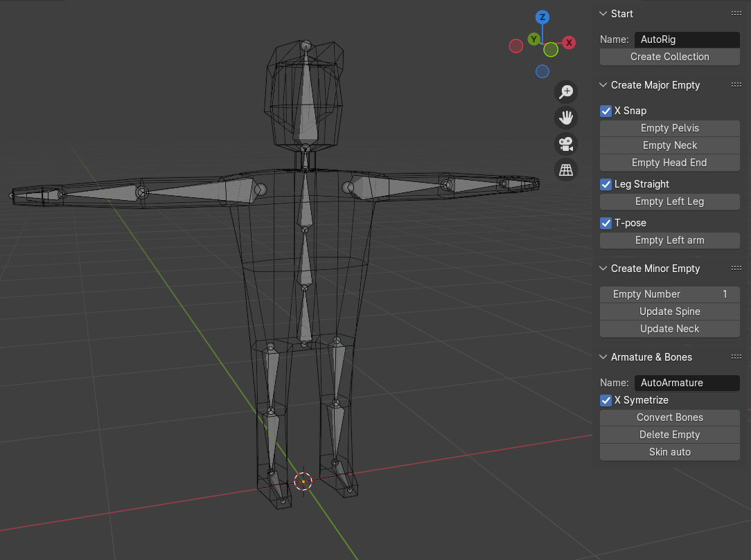Screen dimensions: 751x560
Task: Open options via the Start panel dots icon
Action: 736,13
